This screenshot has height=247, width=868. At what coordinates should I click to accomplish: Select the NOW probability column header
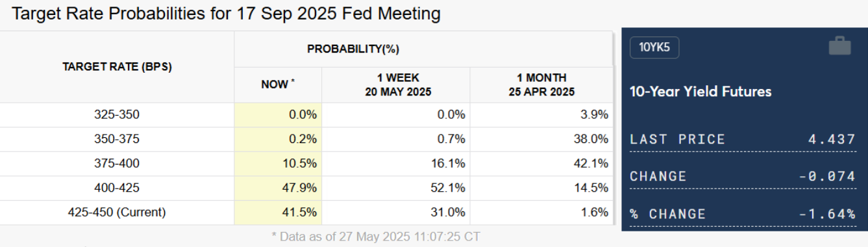coord(278,84)
